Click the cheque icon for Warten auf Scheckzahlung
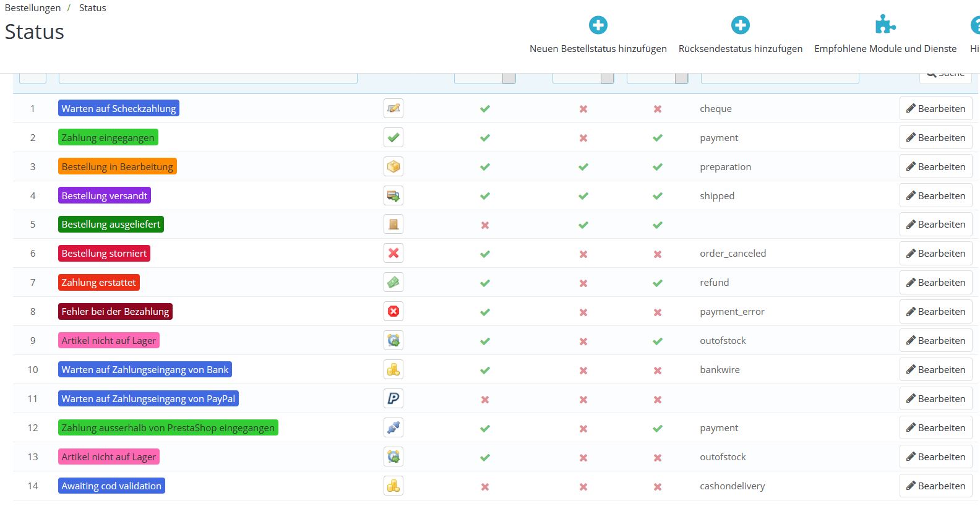 [x=393, y=108]
